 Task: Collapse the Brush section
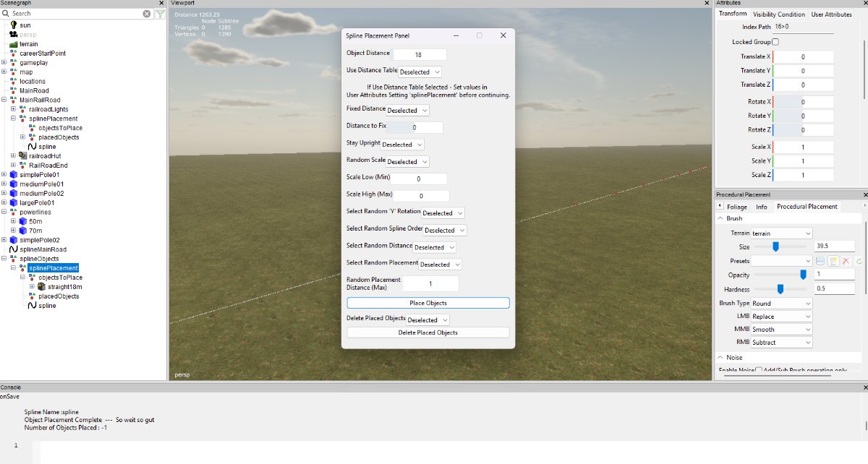click(720, 218)
